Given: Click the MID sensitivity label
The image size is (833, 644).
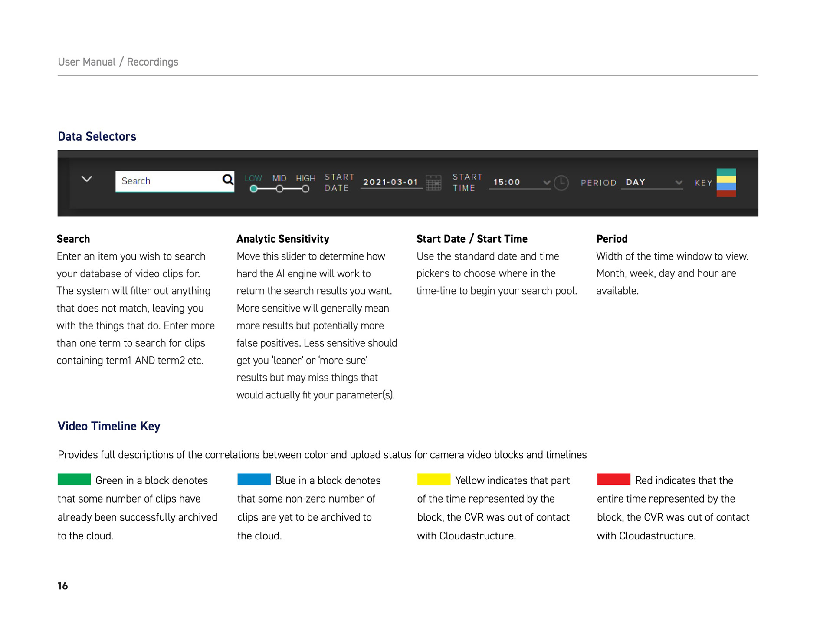Looking at the screenshot, I should (x=279, y=178).
